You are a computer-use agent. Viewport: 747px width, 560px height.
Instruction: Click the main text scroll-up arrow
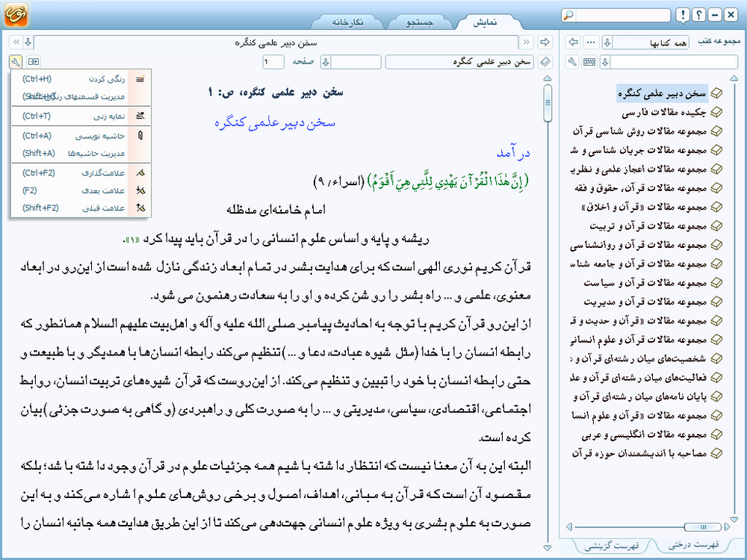click(548, 78)
